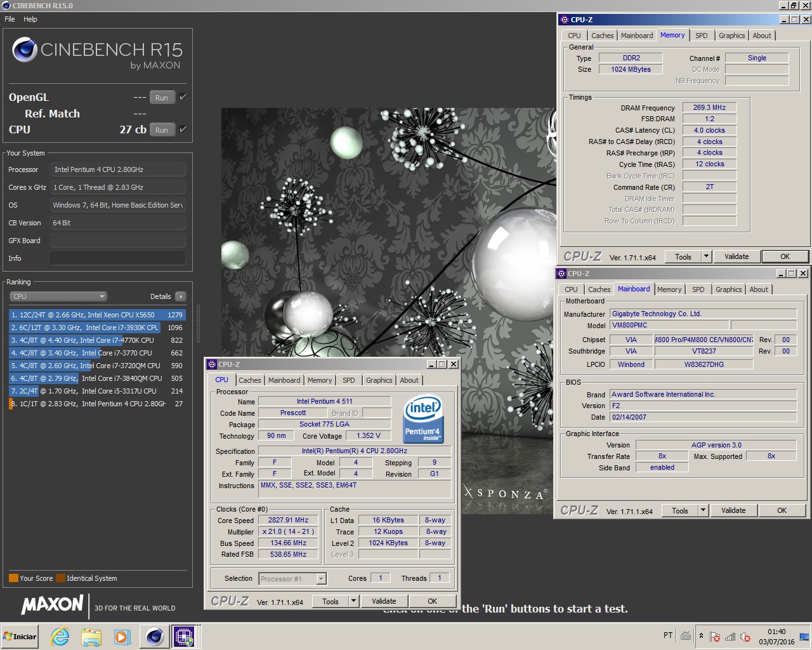The width and height of the screenshot is (812, 650).
Task: Click the PT language indicator
Action: coord(668,635)
